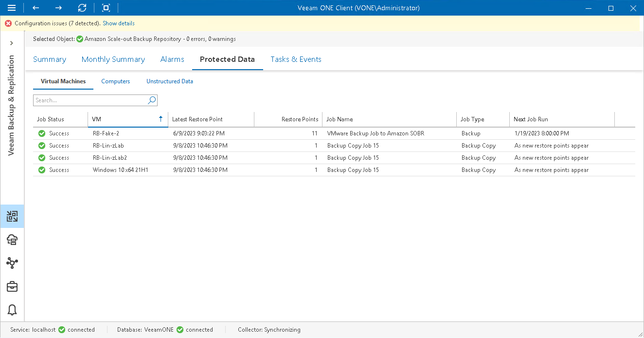Viewport: 644px width, 338px height.
Task: Open the hamburger main menu
Action: pos(11,8)
